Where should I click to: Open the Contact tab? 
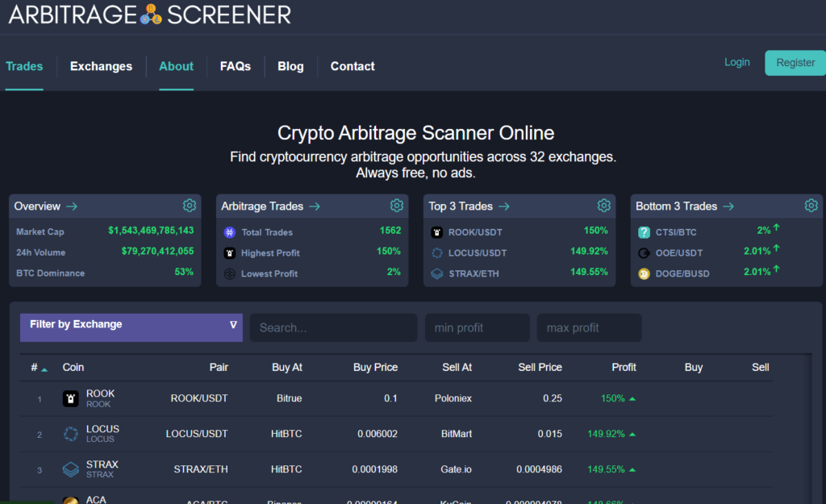coord(353,66)
